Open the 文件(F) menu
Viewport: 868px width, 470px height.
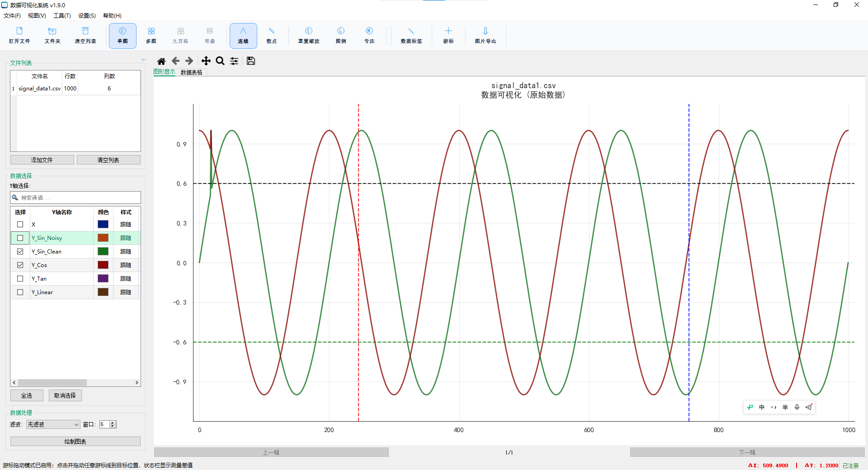(12, 16)
